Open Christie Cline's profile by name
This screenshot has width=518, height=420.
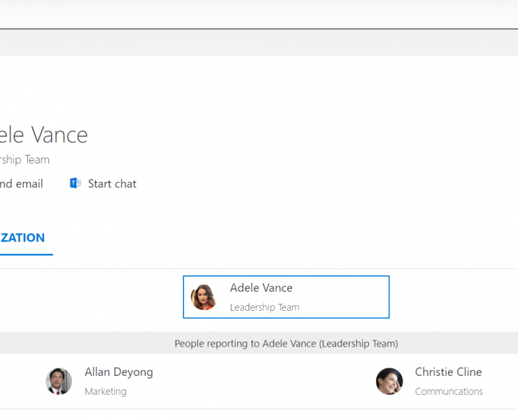point(448,372)
